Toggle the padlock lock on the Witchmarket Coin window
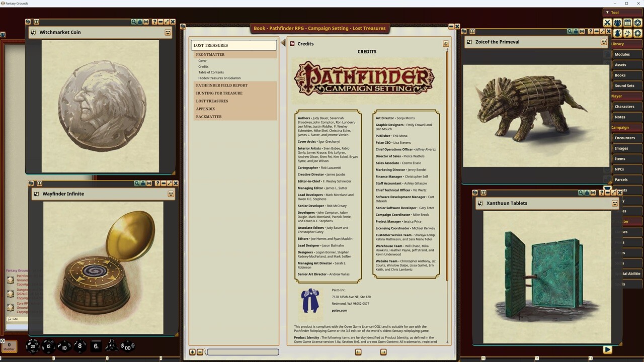The width and height of the screenshot is (644, 362). click(x=140, y=22)
